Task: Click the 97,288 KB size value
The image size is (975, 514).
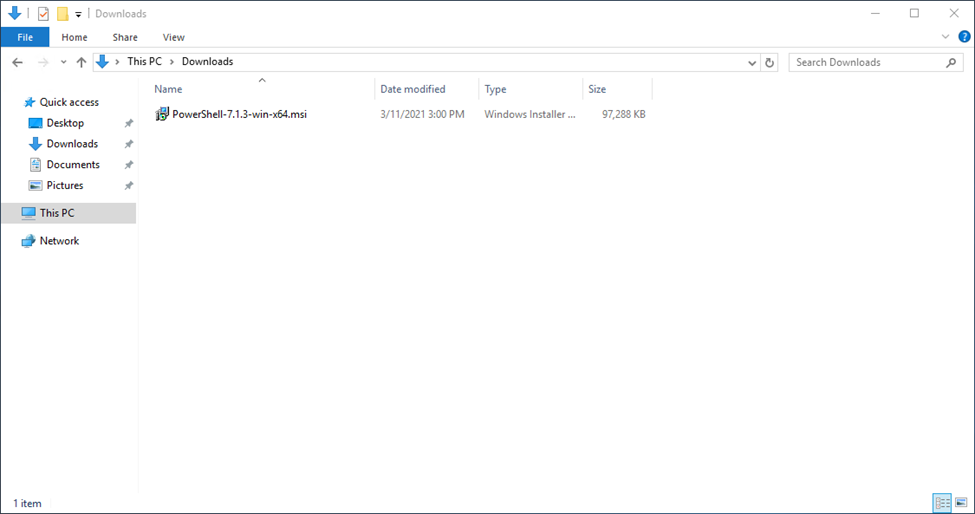Action: [x=624, y=114]
